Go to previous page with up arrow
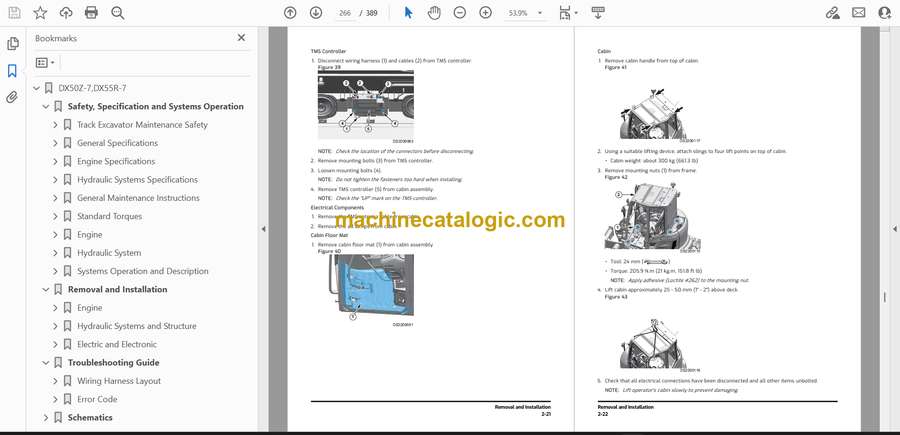The image size is (900, 435). tap(290, 13)
